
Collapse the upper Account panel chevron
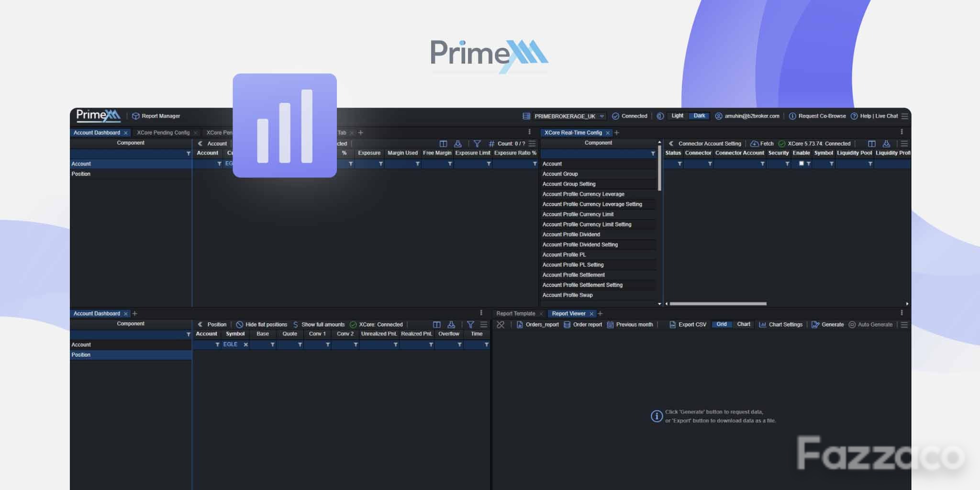coord(200,144)
